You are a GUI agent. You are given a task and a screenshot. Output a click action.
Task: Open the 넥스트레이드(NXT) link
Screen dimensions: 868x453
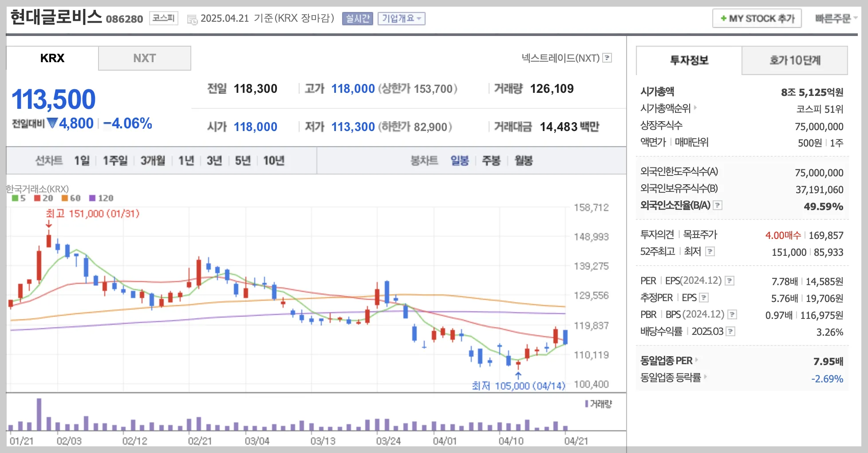(x=560, y=58)
